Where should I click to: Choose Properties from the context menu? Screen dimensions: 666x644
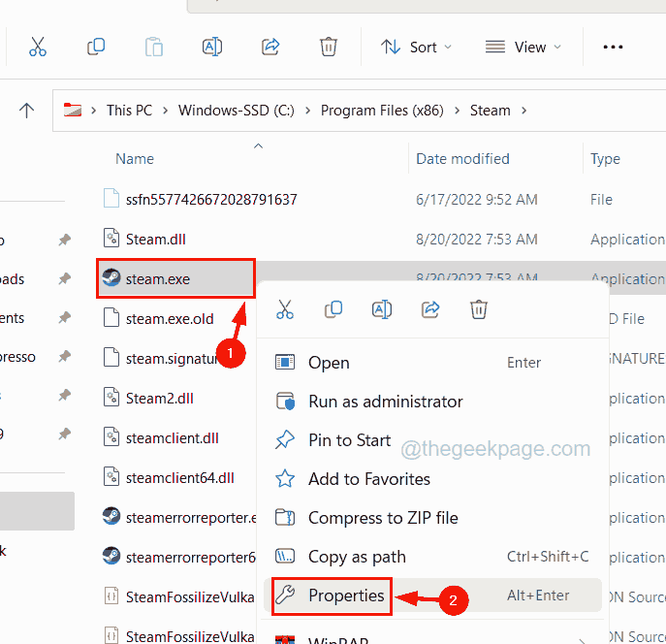[432, 596]
